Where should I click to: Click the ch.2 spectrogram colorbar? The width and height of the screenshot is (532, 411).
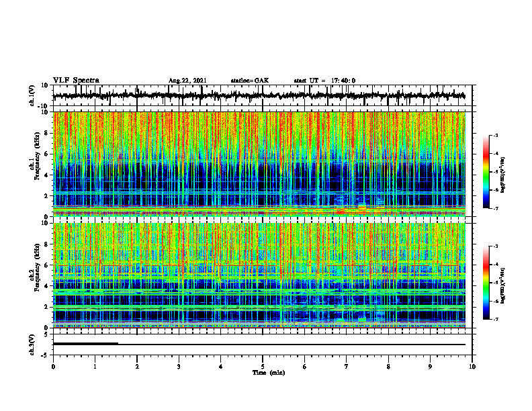tap(486, 283)
